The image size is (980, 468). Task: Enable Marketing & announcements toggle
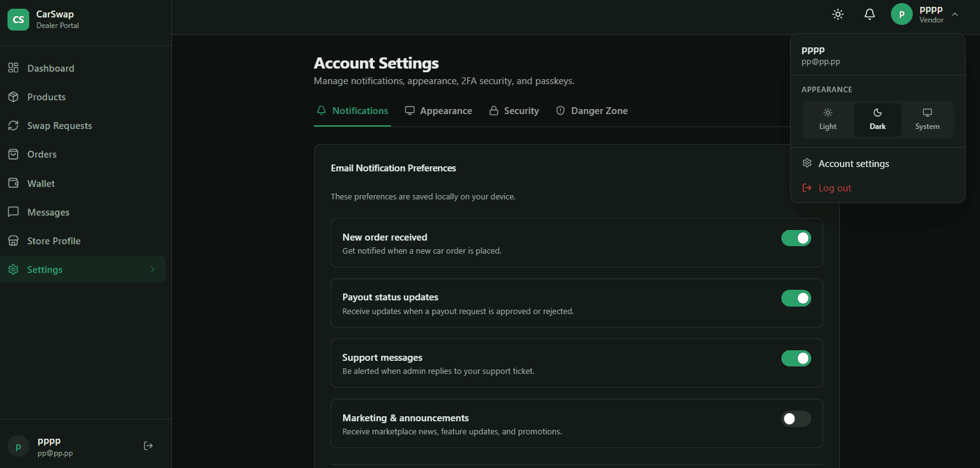pos(796,419)
